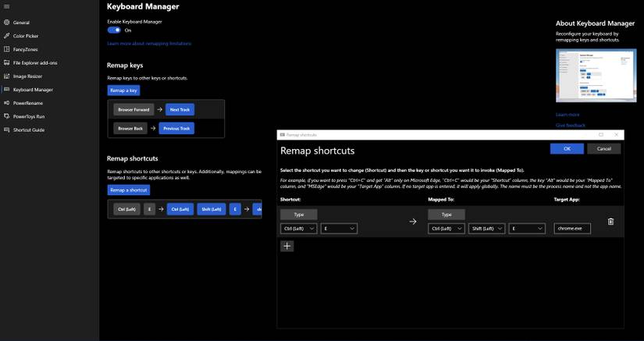This screenshot has height=341, width=644.
Task: Add a new shortcut row with plus button
Action: [287, 246]
